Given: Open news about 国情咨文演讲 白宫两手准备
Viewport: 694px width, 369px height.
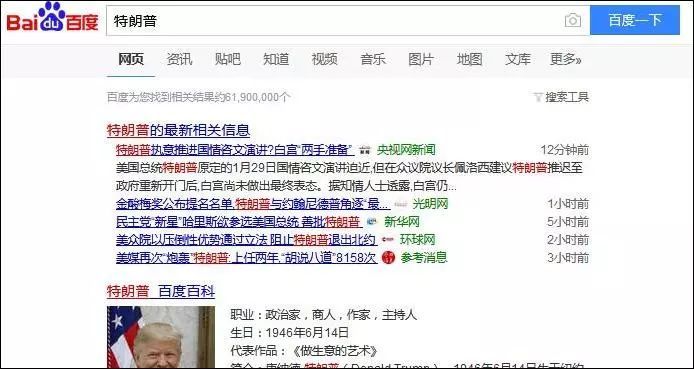Looking at the screenshot, I should (235, 150).
